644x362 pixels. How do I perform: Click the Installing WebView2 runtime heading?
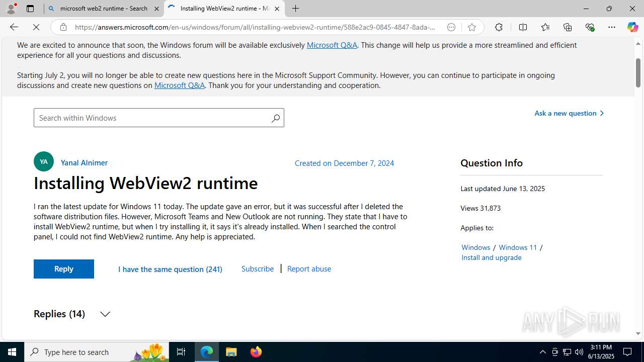[x=145, y=183]
